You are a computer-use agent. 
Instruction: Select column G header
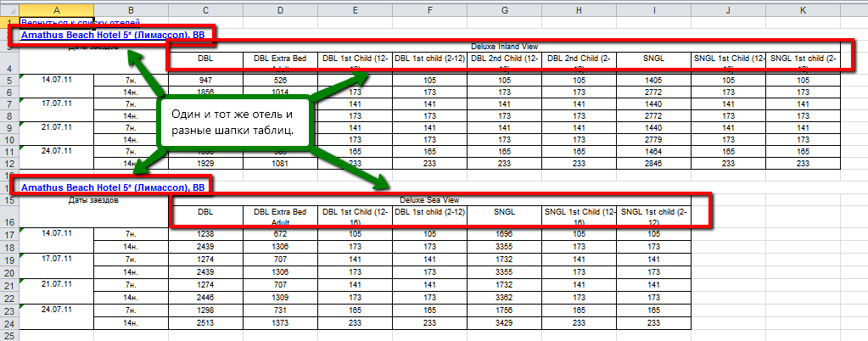504,10
